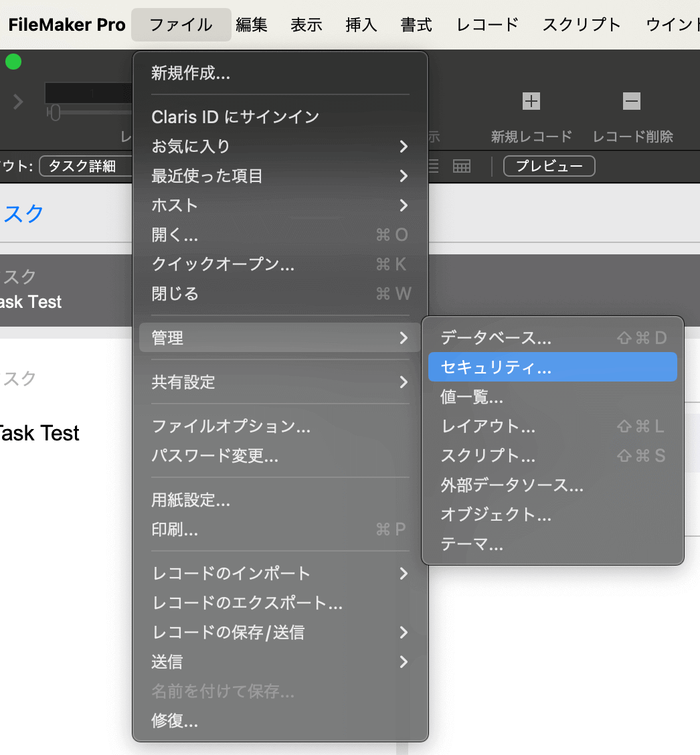Choose パスワード変更... menu item

coord(280,456)
